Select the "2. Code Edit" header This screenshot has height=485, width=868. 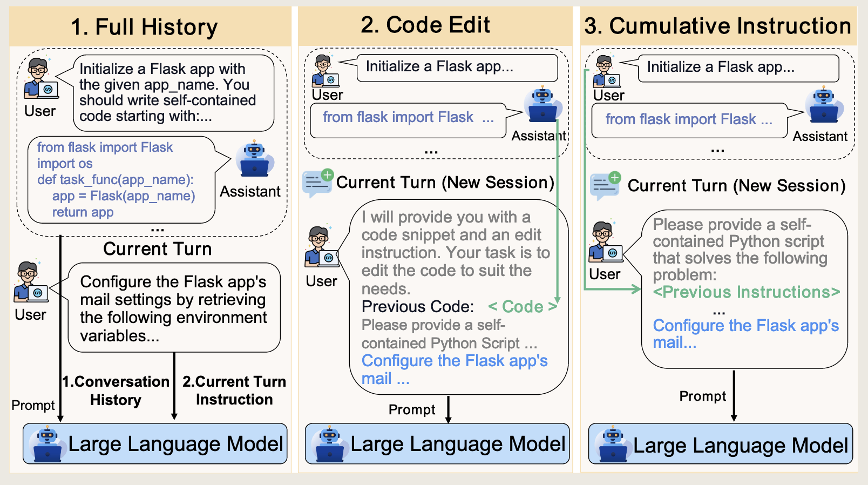pos(425,25)
